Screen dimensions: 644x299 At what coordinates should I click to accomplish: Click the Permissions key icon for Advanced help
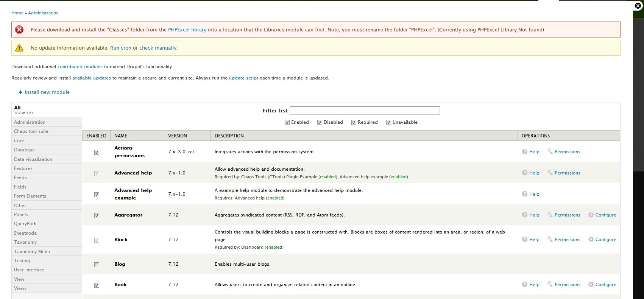pos(550,173)
